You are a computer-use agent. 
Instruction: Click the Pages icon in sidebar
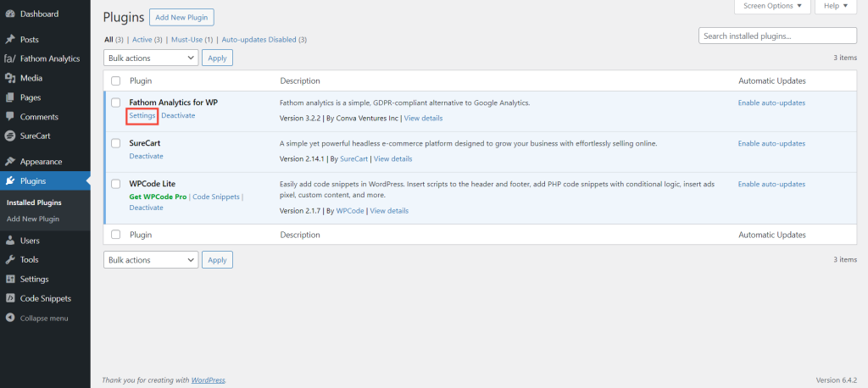coord(9,97)
